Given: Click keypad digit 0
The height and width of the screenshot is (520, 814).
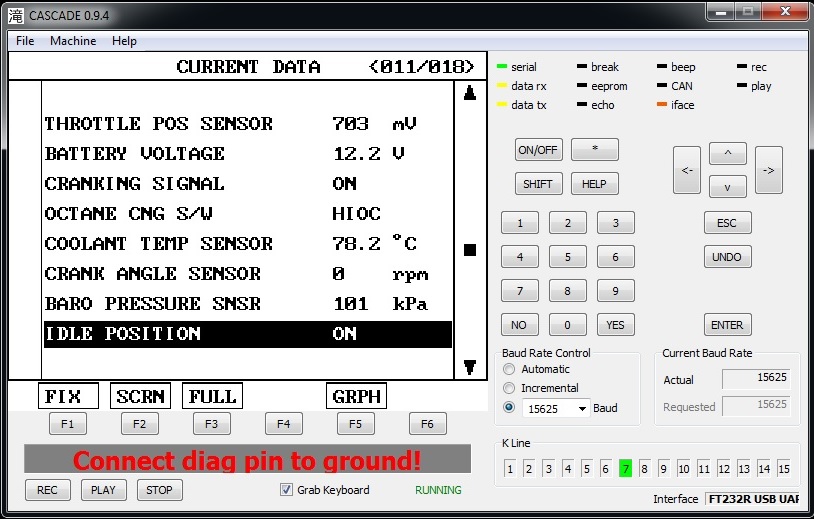Looking at the screenshot, I should [568, 325].
